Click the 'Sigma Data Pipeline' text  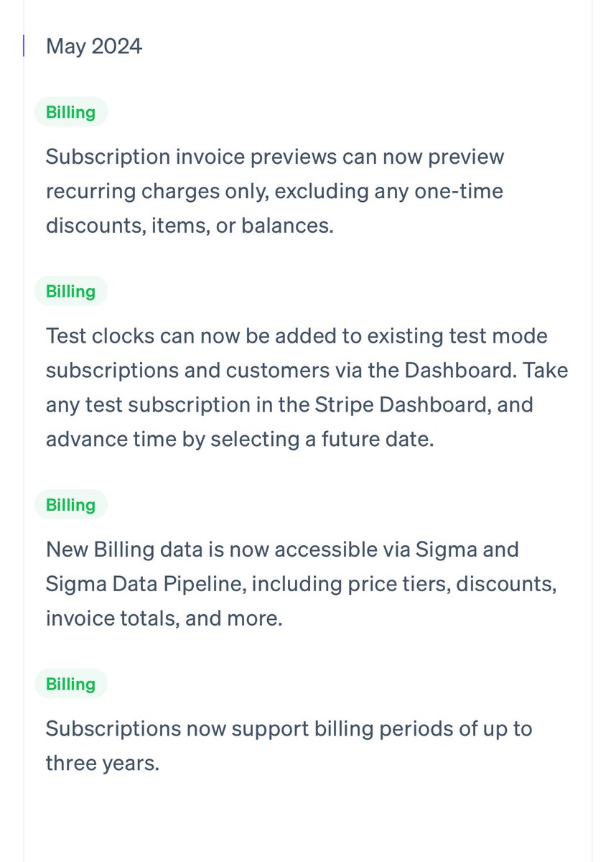coord(136,584)
